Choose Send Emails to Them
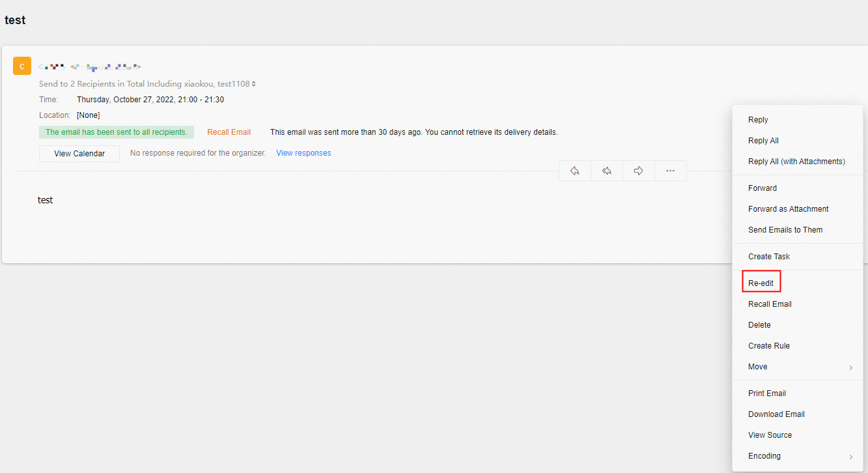 785,229
